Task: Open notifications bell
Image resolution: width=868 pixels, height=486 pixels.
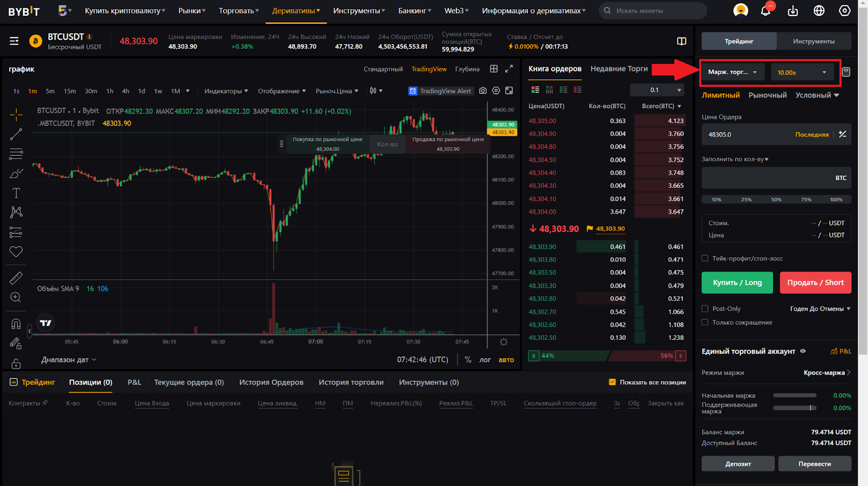Action: (765, 10)
